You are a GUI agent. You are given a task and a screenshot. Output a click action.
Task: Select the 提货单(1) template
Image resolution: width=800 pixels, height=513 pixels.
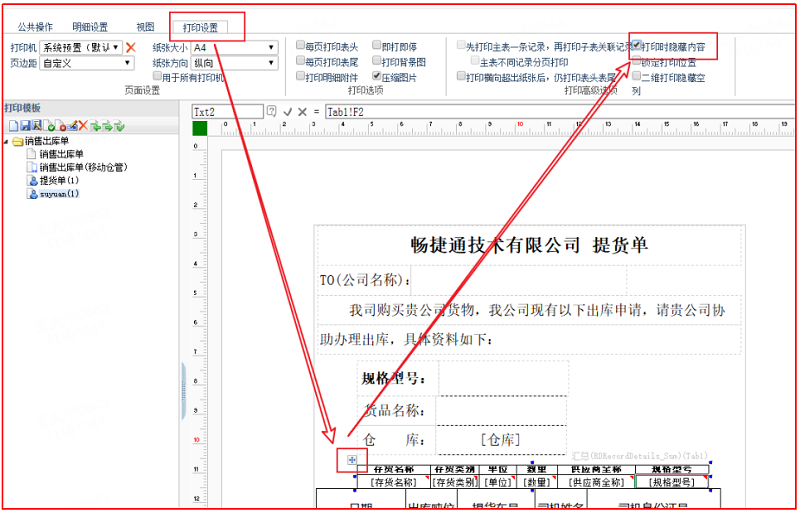pyautogui.click(x=59, y=180)
